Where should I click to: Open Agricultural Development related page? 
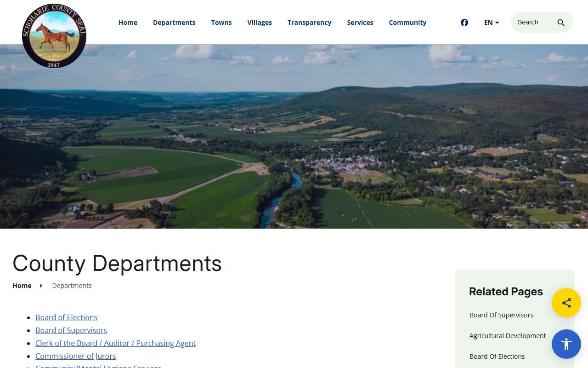pyautogui.click(x=508, y=336)
